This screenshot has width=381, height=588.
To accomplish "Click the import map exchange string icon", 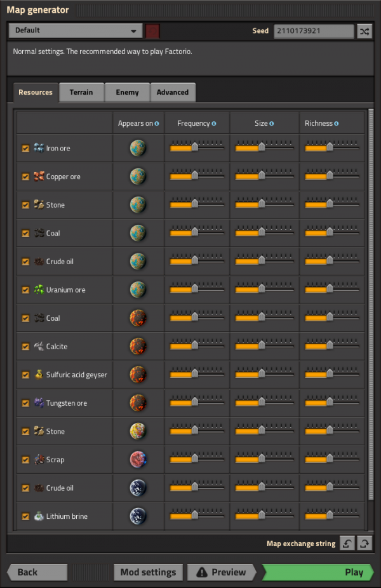I will click(347, 544).
